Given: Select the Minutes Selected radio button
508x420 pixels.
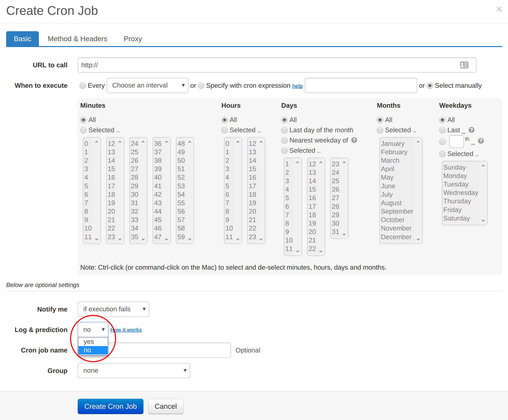Looking at the screenshot, I should (83, 130).
